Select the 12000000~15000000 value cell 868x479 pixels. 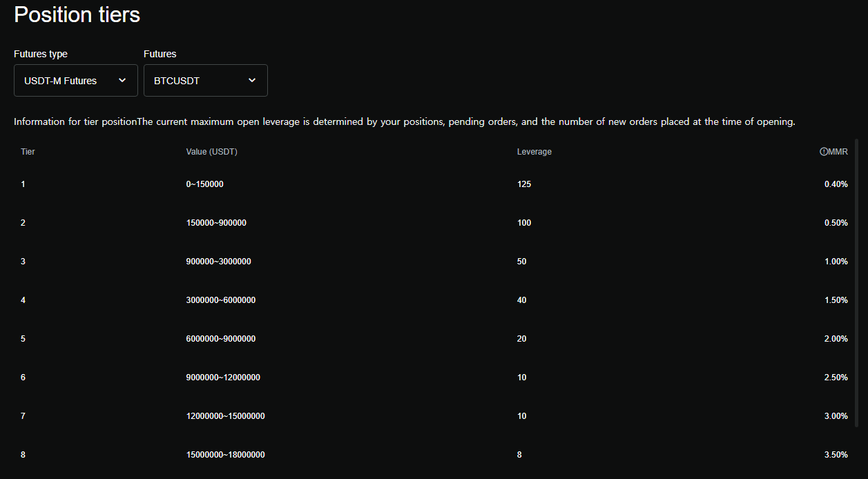point(225,416)
